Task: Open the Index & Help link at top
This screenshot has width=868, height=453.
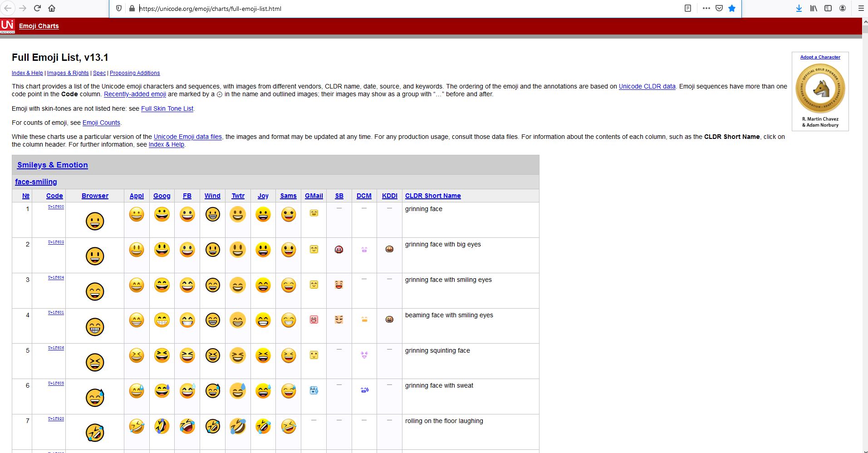Action: coord(27,73)
